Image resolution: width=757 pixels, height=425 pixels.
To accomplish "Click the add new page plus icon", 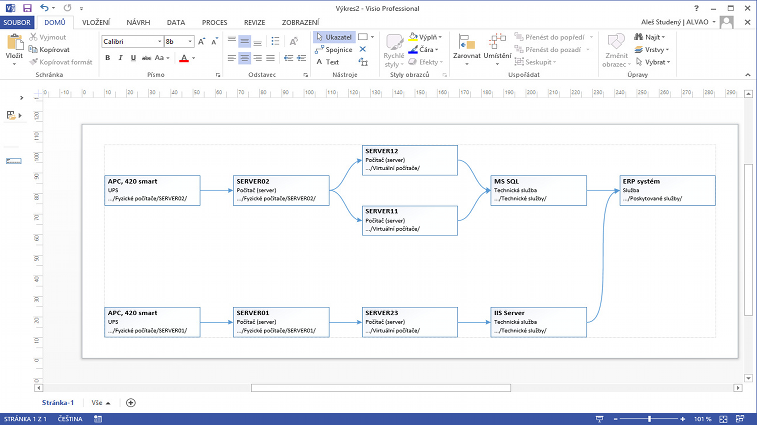I will coord(130,402).
